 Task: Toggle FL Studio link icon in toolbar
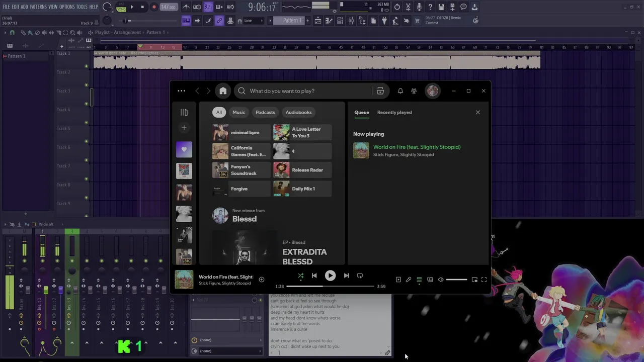tap(219, 21)
